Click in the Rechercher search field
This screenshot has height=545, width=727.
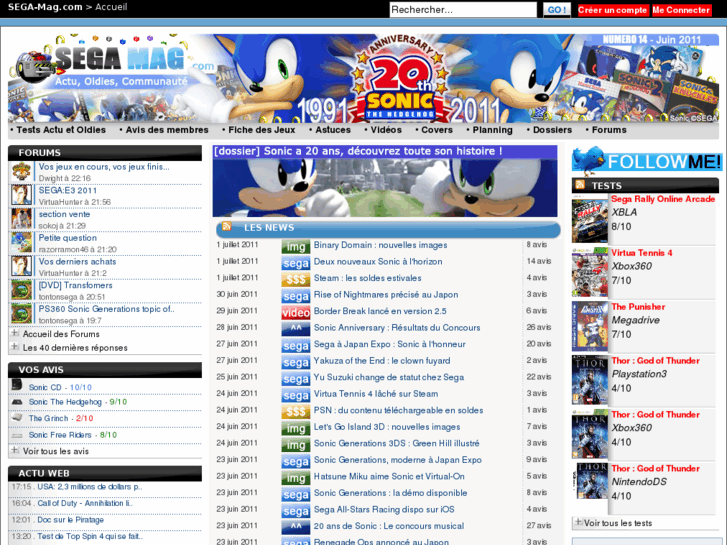pos(463,10)
